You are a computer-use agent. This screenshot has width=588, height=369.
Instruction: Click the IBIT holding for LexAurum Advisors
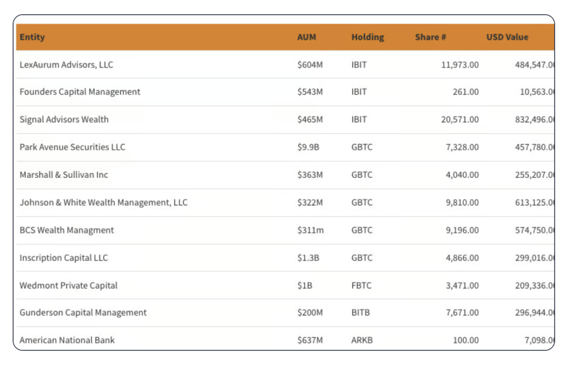pyautogui.click(x=359, y=64)
